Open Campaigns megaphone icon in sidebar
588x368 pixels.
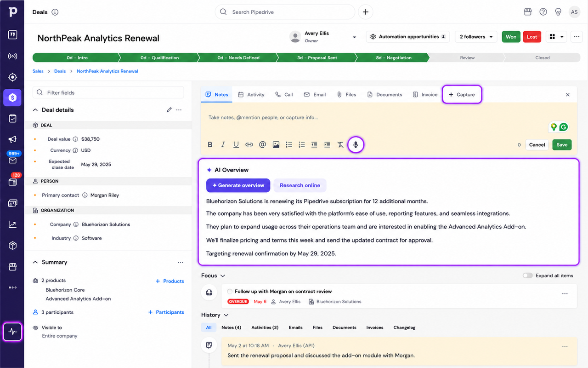[x=12, y=139]
